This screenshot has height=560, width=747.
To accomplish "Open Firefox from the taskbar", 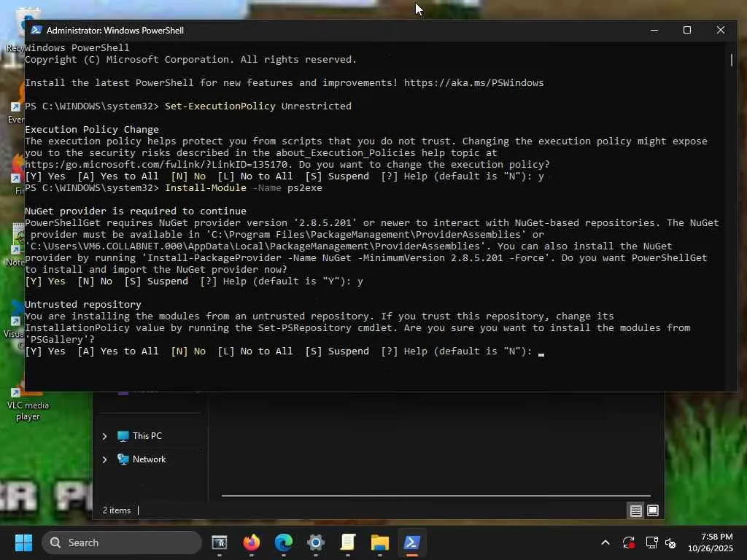I will 252,542.
